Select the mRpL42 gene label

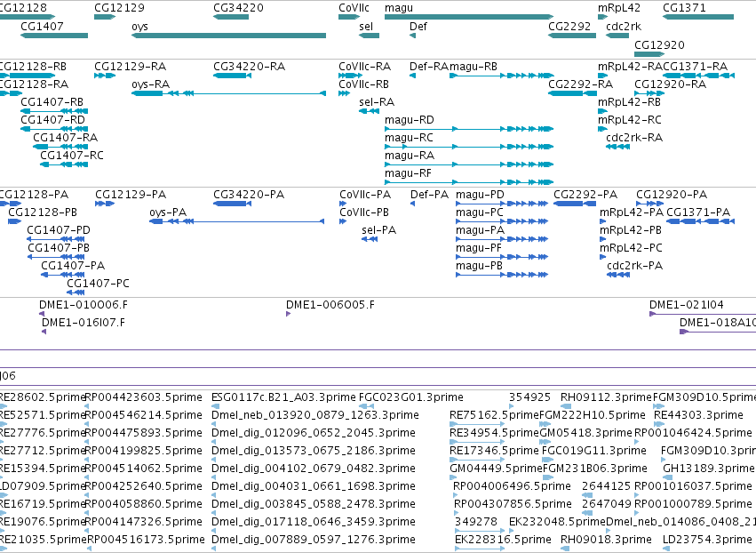[619, 8]
